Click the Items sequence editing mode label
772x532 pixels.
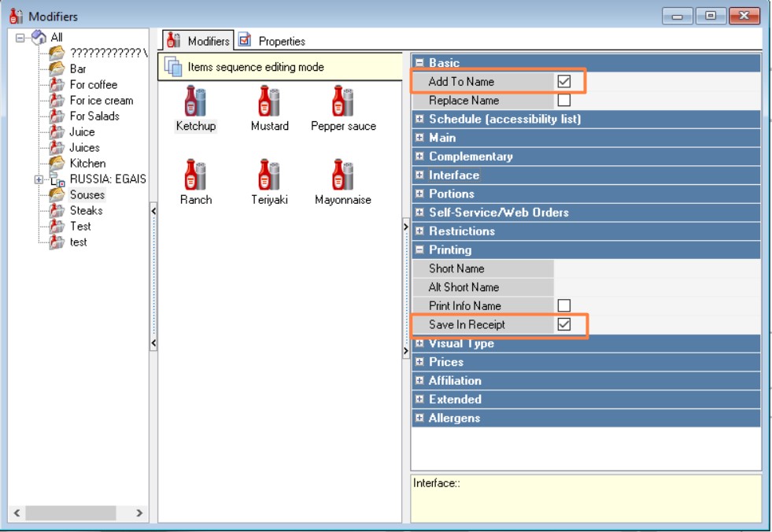click(256, 67)
